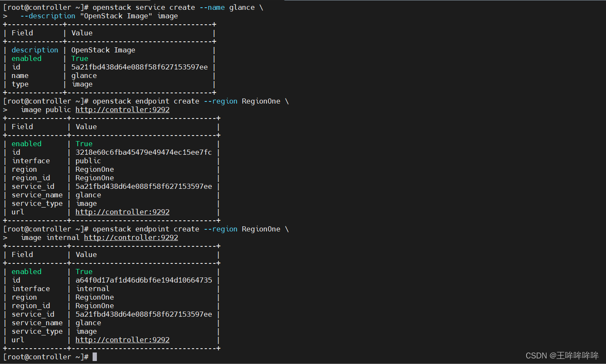
Task: Click endpoint id 3218e60c6fba45479e49474ec15ee7fc
Action: [144, 152]
